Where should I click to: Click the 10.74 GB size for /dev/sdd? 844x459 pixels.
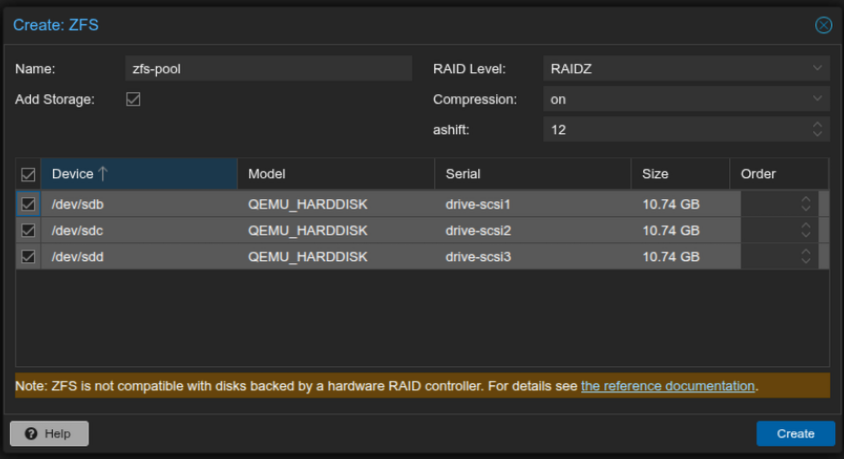point(671,257)
